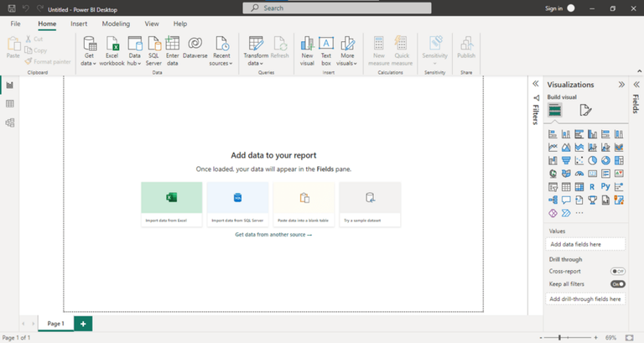This screenshot has height=343, width=644.
Task: Switch to Model view in sidebar
Action: pos(10,122)
